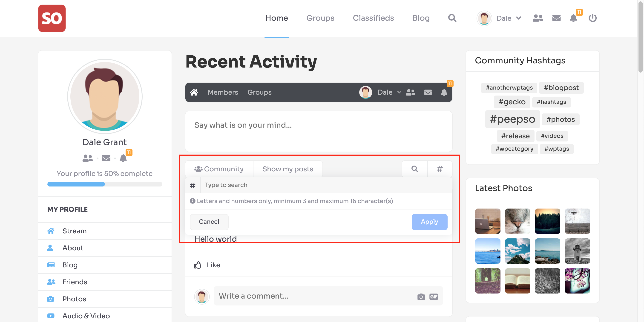Click the profile completion progress bar

pyautogui.click(x=105, y=184)
